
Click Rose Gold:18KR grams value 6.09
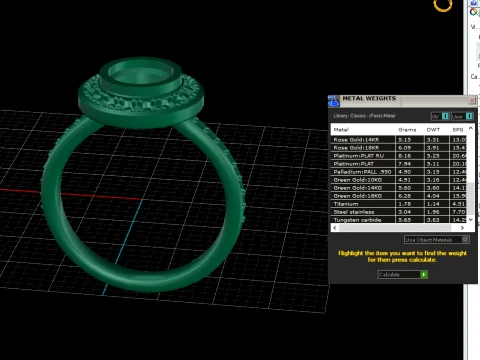pos(405,148)
